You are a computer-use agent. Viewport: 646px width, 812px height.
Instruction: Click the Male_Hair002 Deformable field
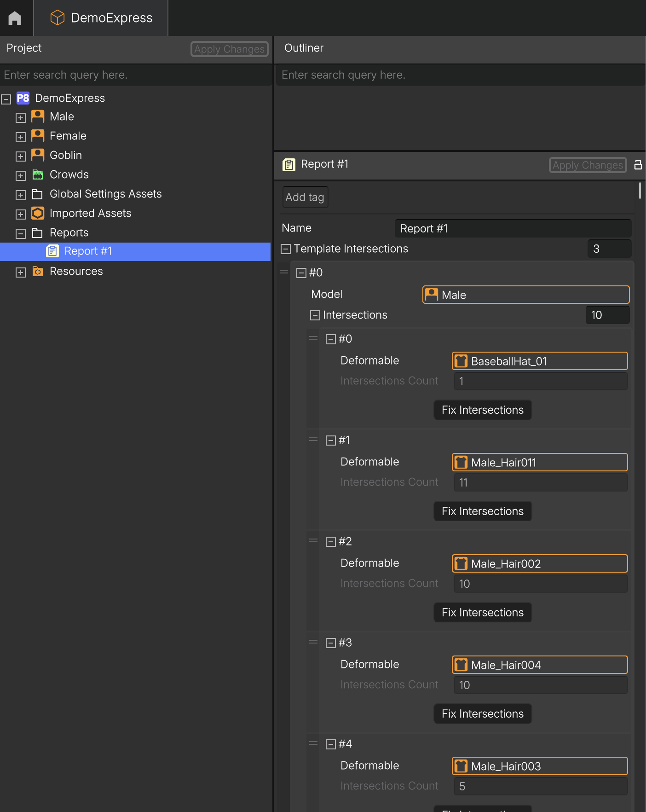pos(540,563)
